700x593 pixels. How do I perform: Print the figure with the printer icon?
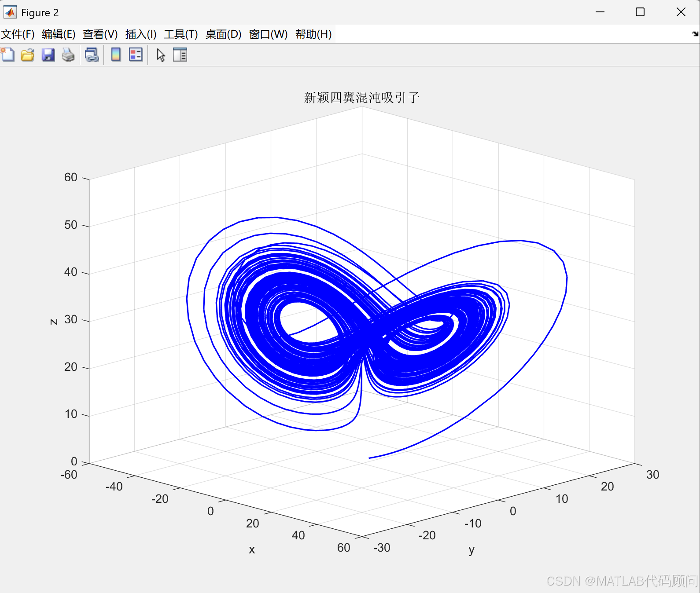[x=68, y=55]
